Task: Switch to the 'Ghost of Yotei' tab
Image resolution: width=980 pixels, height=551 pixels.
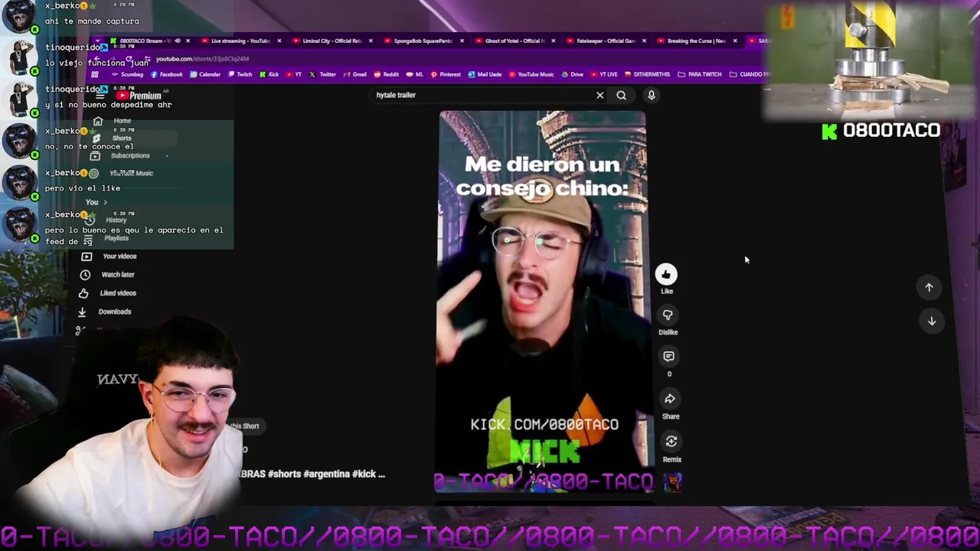Action: point(514,41)
